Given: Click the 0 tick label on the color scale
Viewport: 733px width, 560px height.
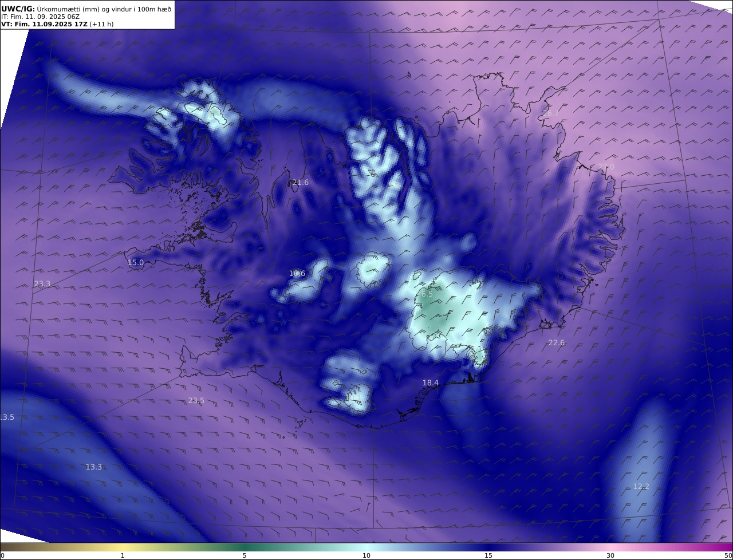Looking at the screenshot, I should point(2,555).
